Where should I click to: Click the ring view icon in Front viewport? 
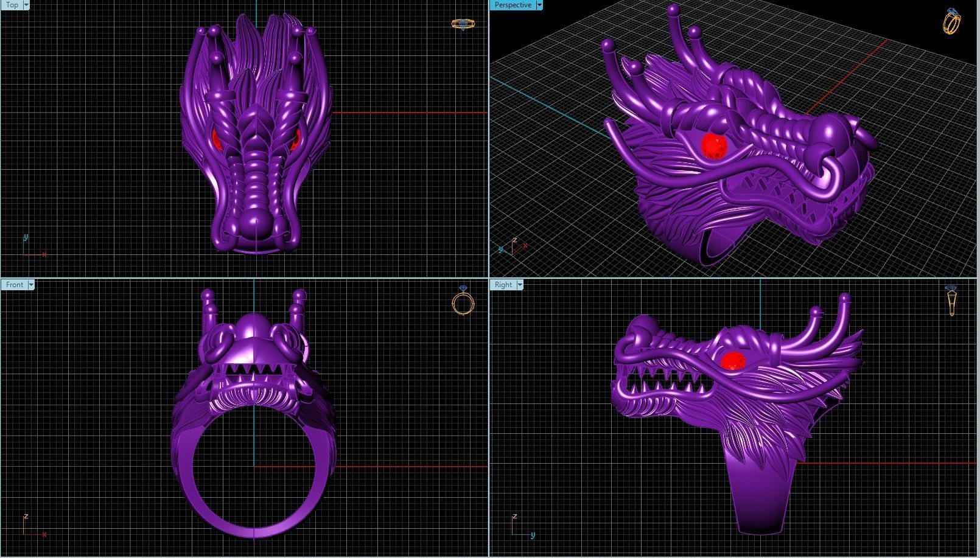(x=463, y=301)
